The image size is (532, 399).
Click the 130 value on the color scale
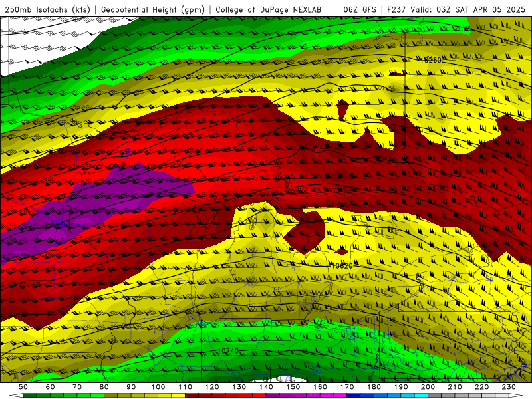pos(239,387)
